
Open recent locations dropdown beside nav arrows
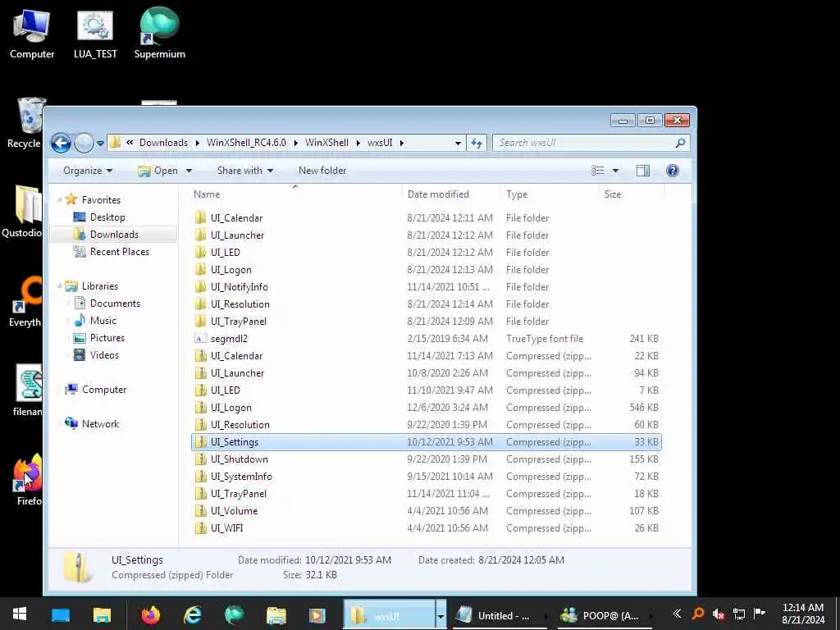point(100,143)
